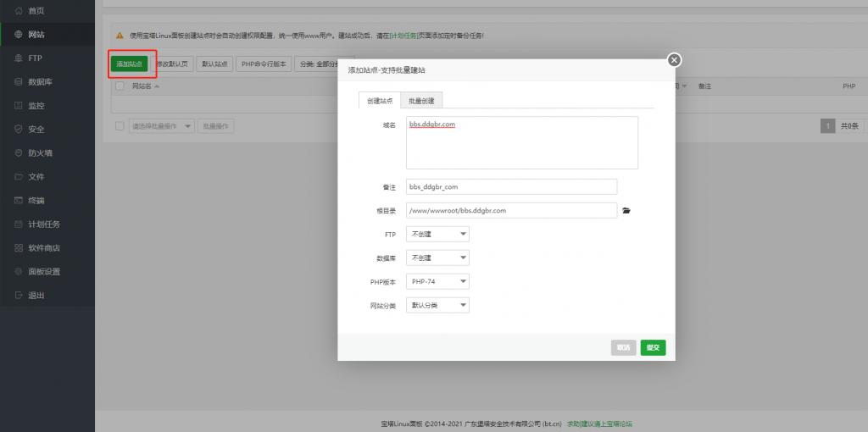Viewport: 868px width, 432px height.
Task: Click the logout icon beside 退出
Action: [x=19, y=296]
